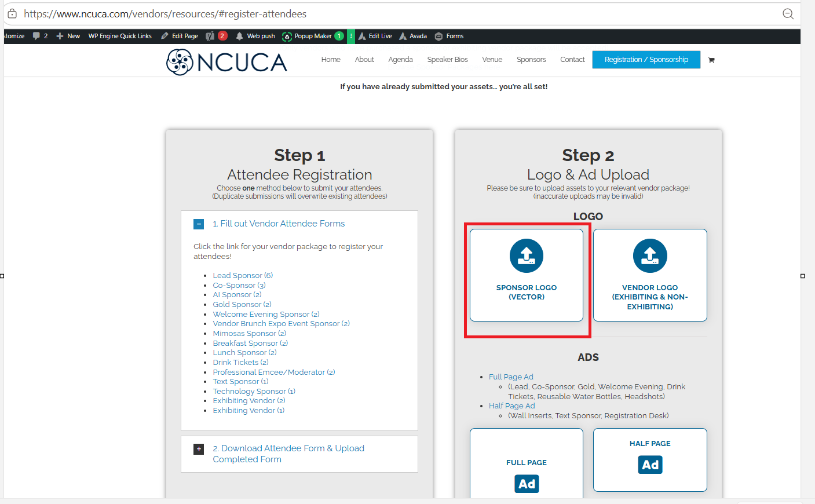Open the New content menu in admin bar
The width and height of the screenshot is (815, 504).
pos(68,36)
